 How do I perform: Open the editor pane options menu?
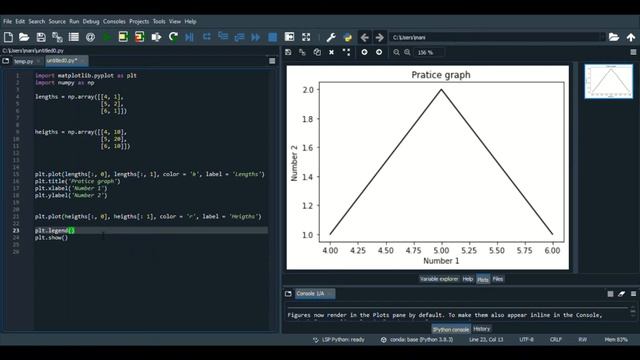click(272, 61)
